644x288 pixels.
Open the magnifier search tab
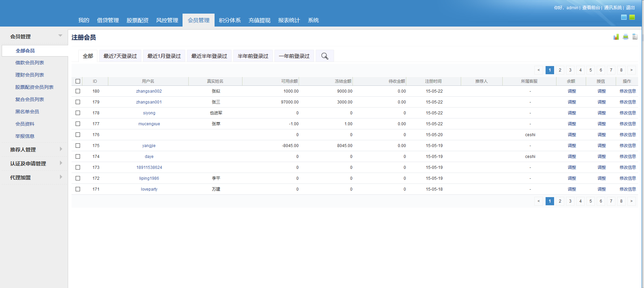click(325, 56)
